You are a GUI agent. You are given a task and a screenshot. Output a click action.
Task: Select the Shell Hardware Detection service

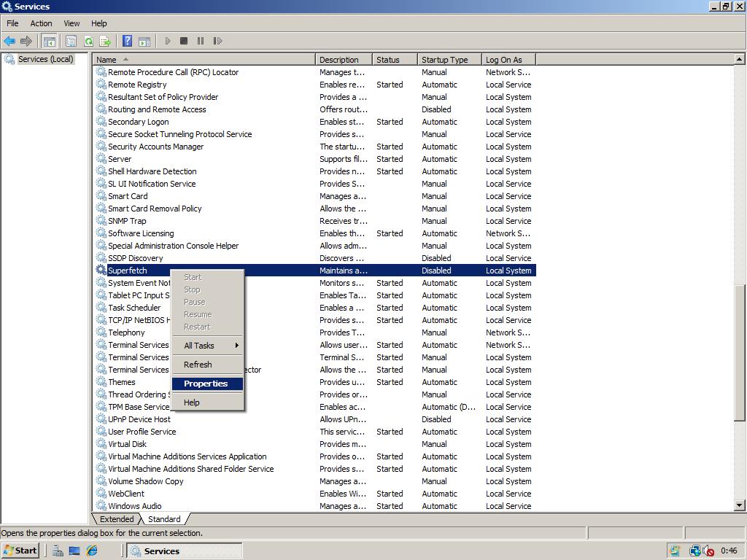[x=152, y=171]
